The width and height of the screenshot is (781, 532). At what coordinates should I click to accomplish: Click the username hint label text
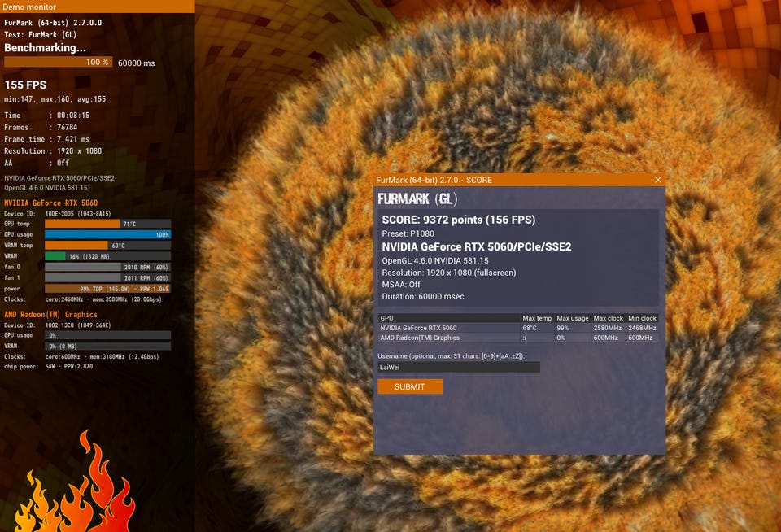tap(451, 355)
